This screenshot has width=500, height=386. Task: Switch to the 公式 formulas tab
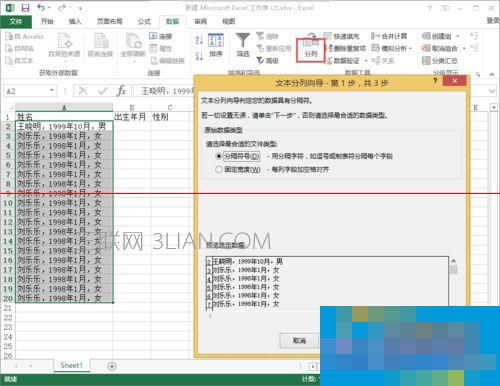coord(144,22)
